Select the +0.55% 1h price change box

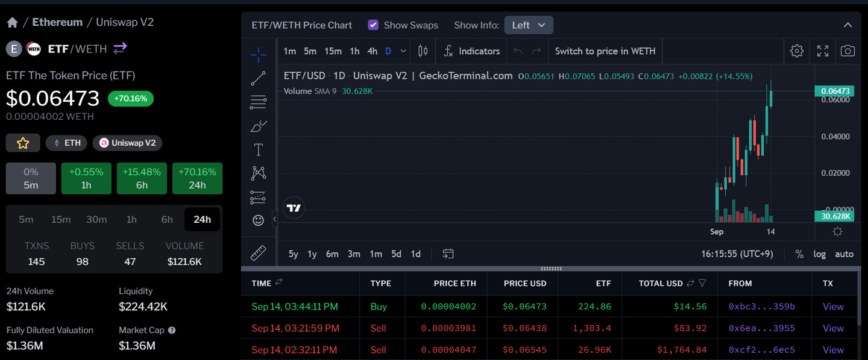(86, 178)
